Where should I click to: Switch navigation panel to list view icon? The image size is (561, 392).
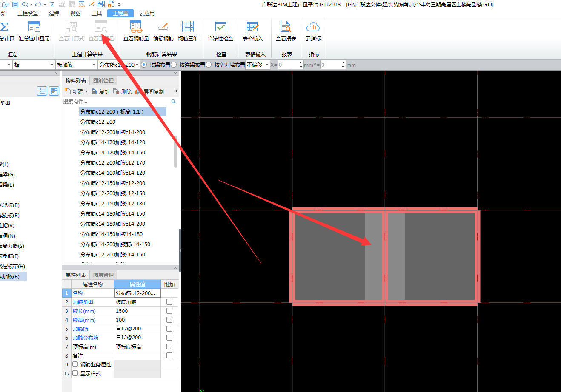click(42, 91)
